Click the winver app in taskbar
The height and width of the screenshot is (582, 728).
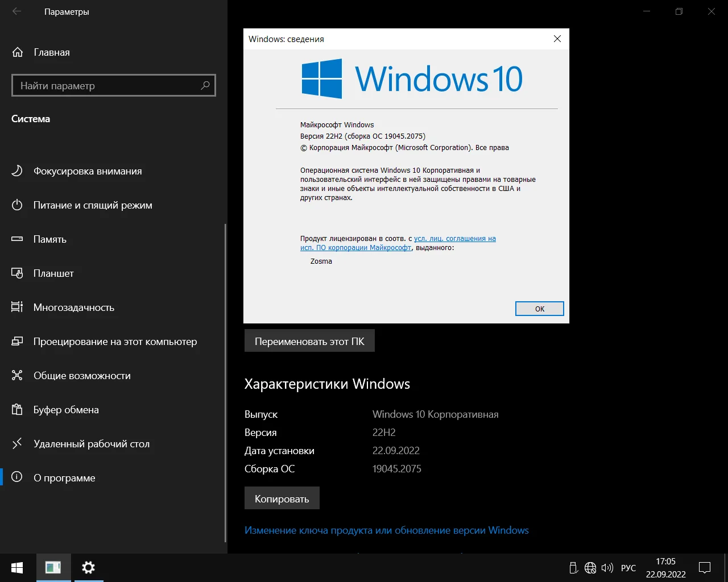pyautogui.click(x=53, y=567)
